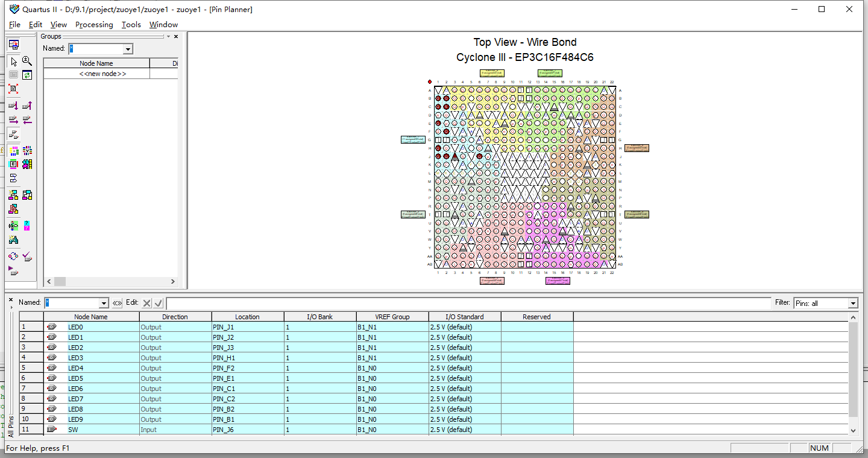The height and width of the screenshot is (458, 868).
Task: Sort by the Direction column header
Action: (175, 317)
